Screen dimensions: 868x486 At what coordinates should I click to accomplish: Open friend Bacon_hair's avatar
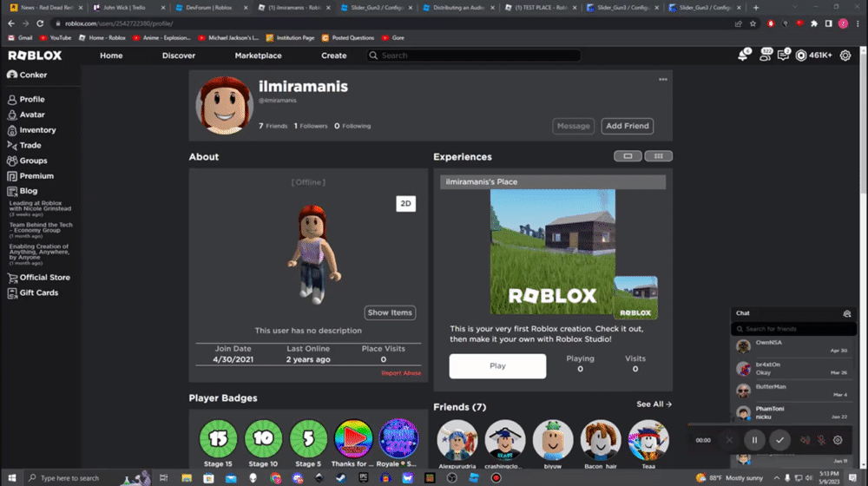click(x=600, y=440)
